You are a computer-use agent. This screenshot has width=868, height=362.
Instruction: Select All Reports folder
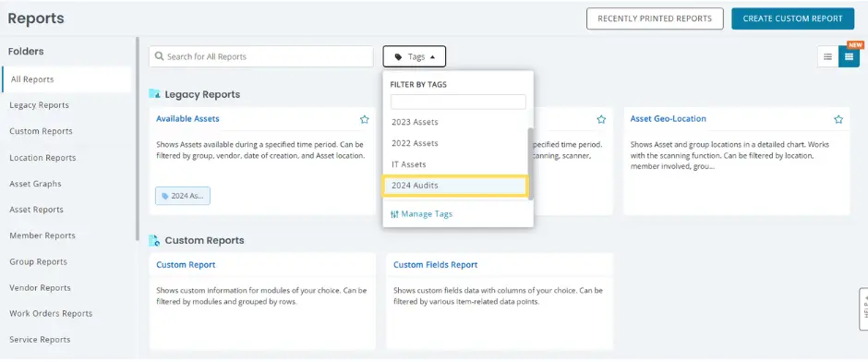[x=66, y=79]
